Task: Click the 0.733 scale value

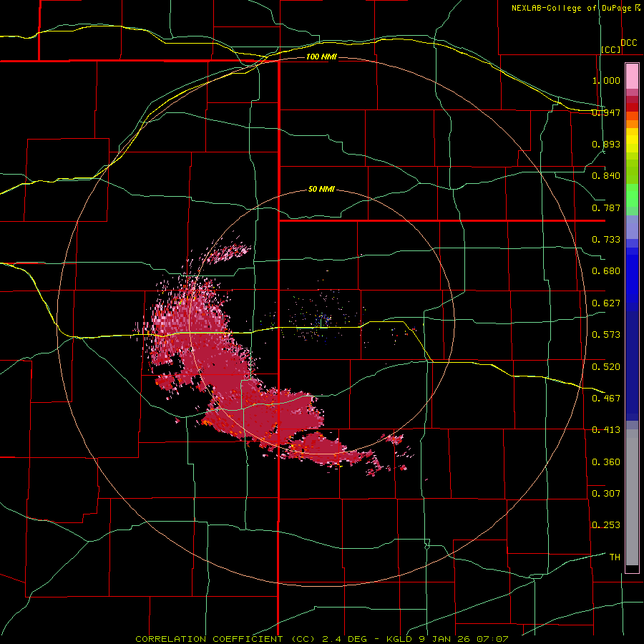Action: [x=606, y=240]
